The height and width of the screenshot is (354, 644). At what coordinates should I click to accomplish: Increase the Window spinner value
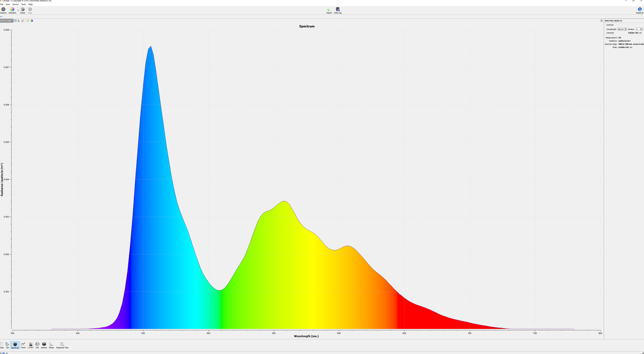click(x=641, y=28)
